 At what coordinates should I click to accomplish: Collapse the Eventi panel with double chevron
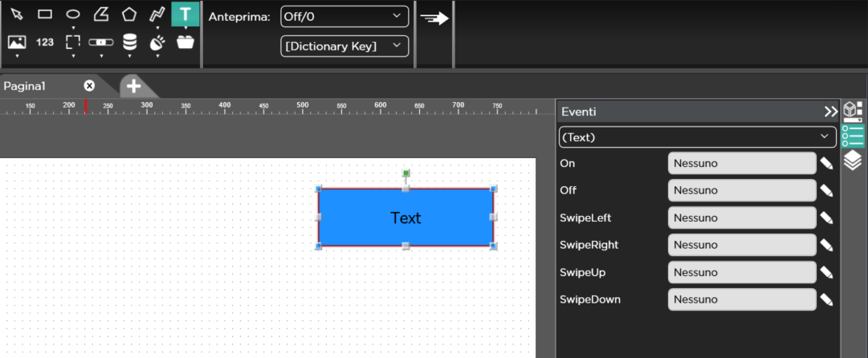click(830, 112)
